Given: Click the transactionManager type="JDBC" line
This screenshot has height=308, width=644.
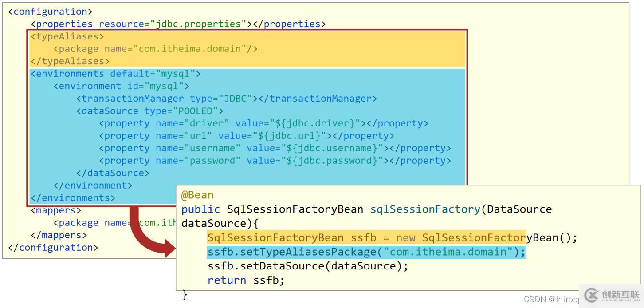Looking at the screenshot, I should (226, 99).
